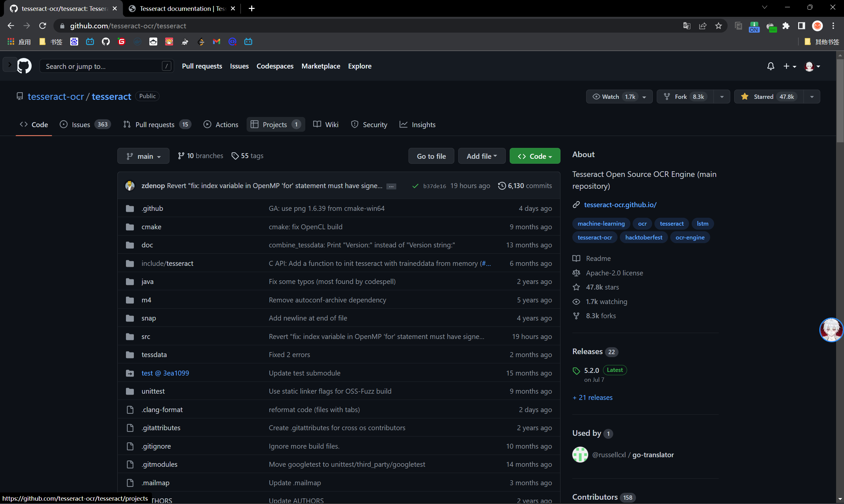844x504 pixels.
Task: Click the share page icon
Action: [703, 26]
